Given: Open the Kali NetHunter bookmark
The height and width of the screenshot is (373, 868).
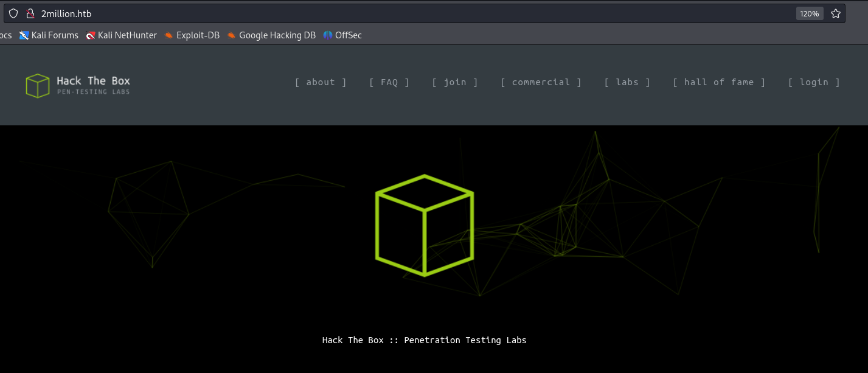Looking at the screenshot, I should point(121,35).
